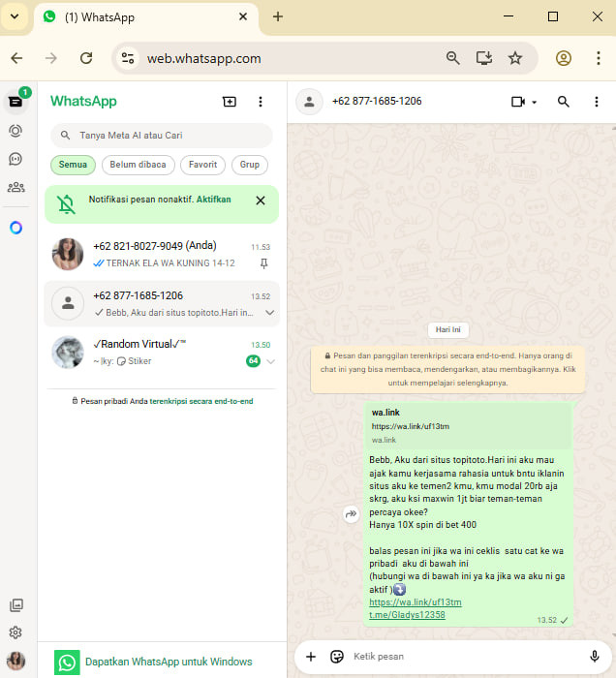Open attachment plus menu in composer
Image resolution: width=616 pixels, height=678 pixels.
[311, 657]
